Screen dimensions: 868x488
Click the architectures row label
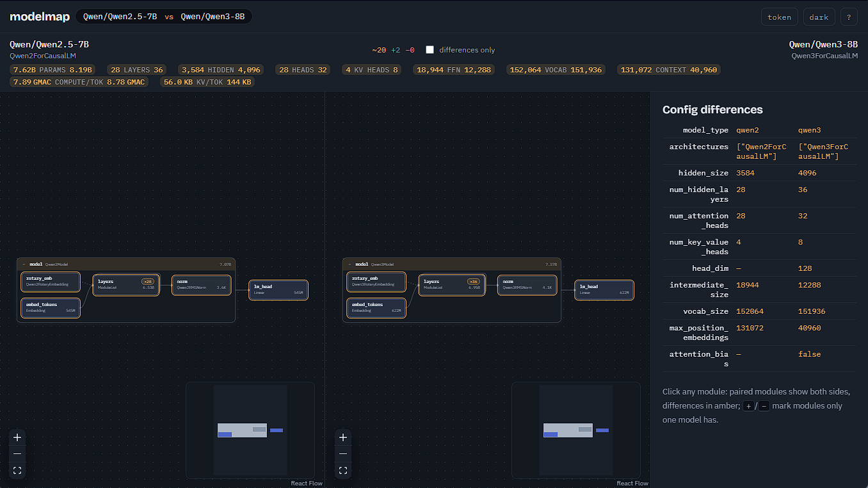tap(699, 147)
